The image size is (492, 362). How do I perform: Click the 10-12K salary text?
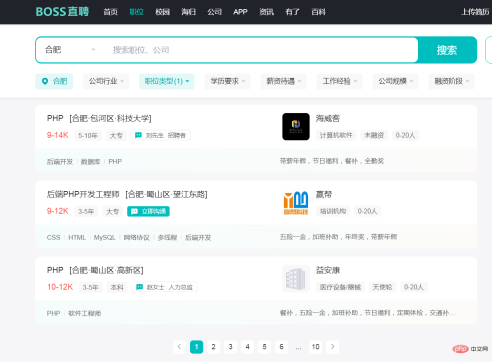pos(60,287)
